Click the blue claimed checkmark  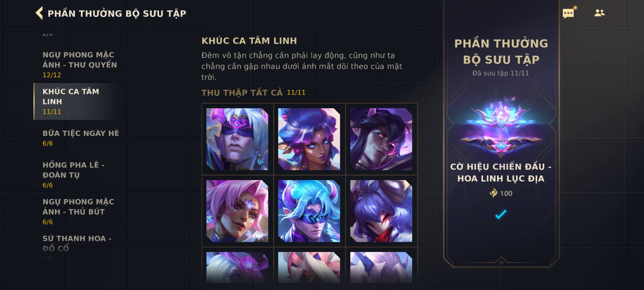click(501, 214)
